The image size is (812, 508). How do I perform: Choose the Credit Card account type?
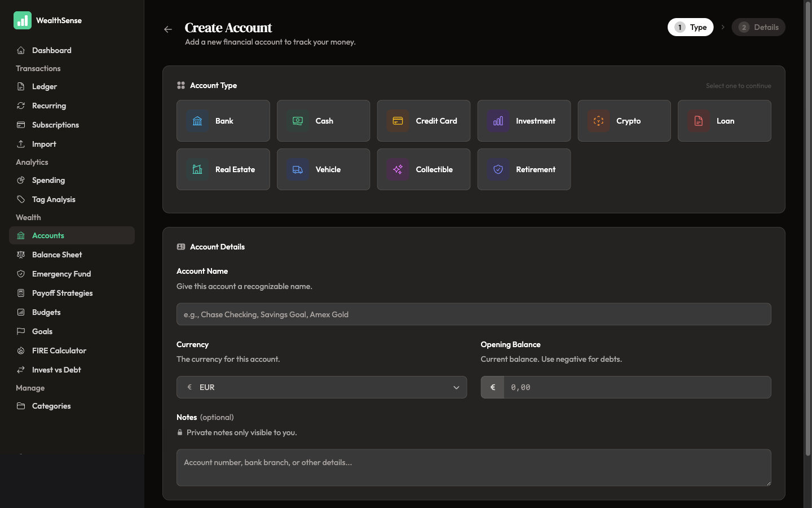423,121
